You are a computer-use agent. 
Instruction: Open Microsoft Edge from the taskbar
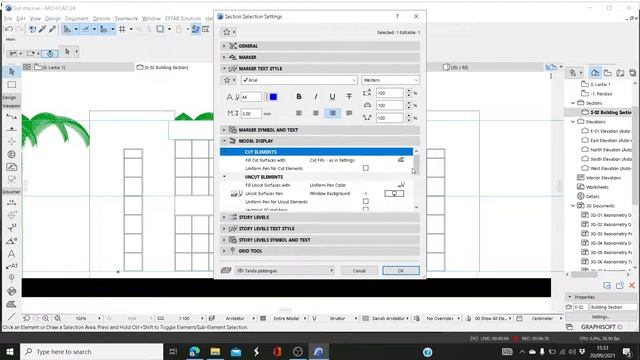tap(195, 351)
